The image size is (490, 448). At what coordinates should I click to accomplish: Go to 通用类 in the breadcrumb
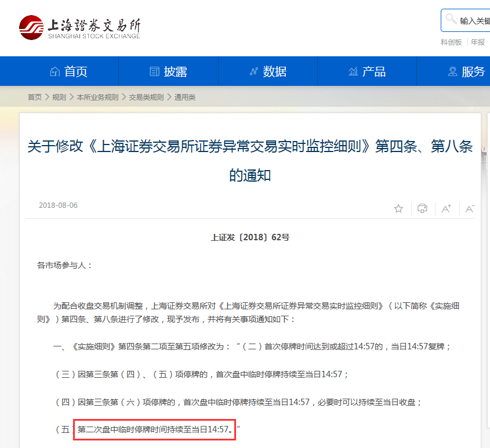click(x=184, y=97)
